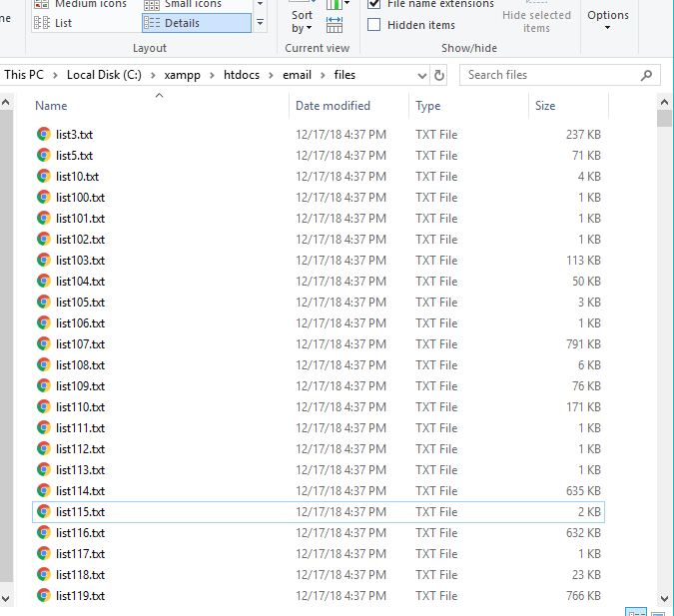674x616 pixels.
Task: Expand the layout gallery more arrow
Action: [x=260, y=22]
